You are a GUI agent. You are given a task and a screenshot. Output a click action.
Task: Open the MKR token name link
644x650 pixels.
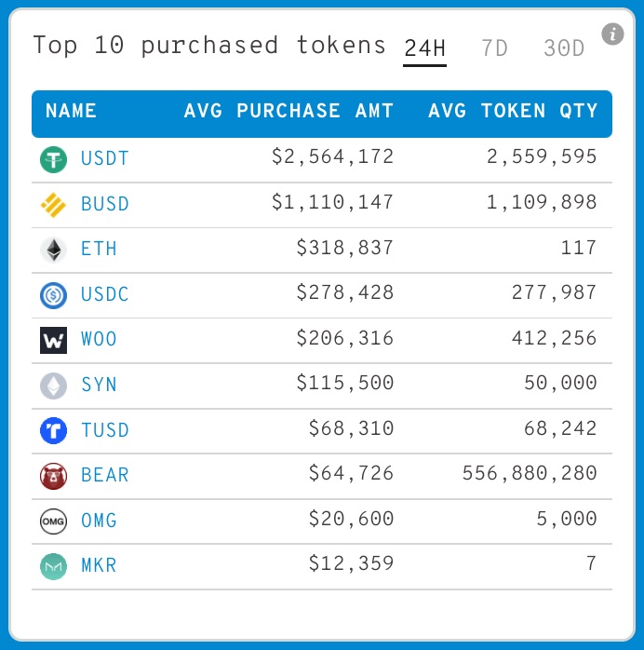point(100,566)
